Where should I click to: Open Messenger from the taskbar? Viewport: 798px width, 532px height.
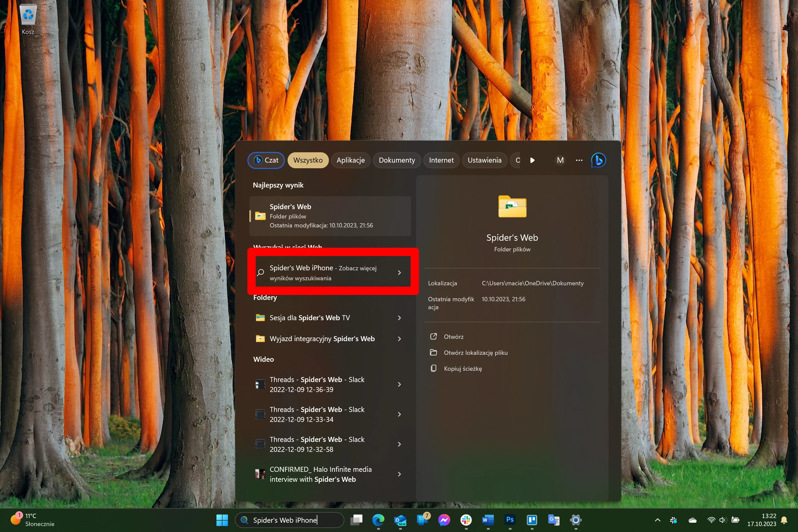click(x=444, y=520)
